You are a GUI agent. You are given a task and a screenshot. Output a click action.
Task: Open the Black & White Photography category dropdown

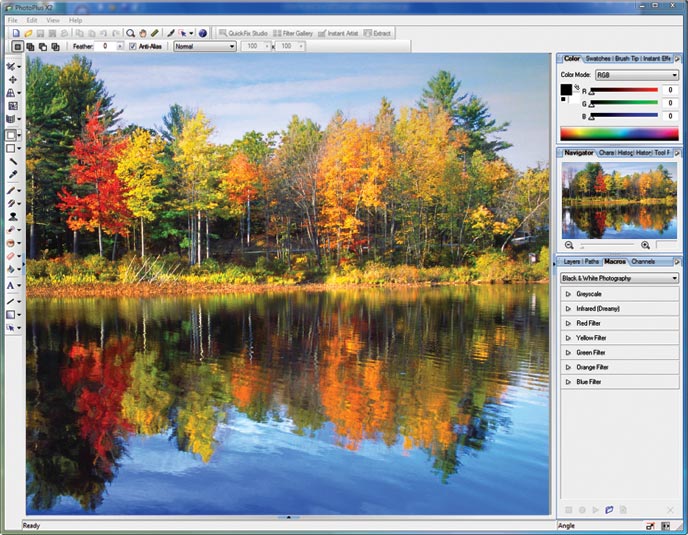[620, 278]
